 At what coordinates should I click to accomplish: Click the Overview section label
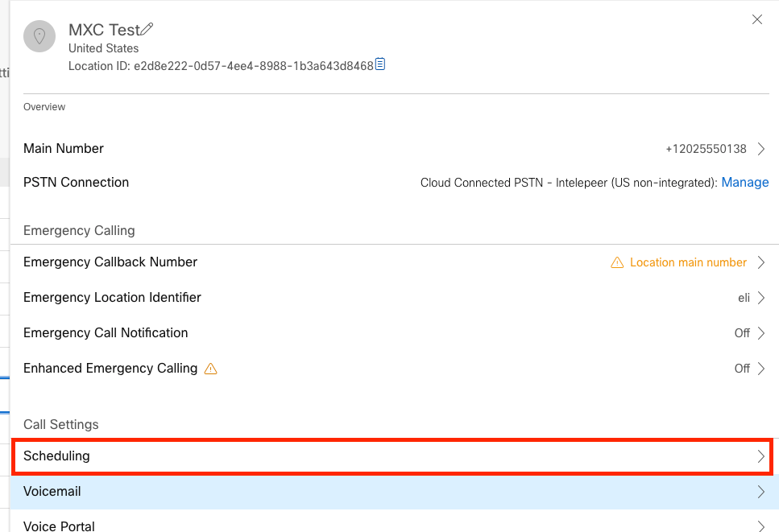(x=44, y=107)
